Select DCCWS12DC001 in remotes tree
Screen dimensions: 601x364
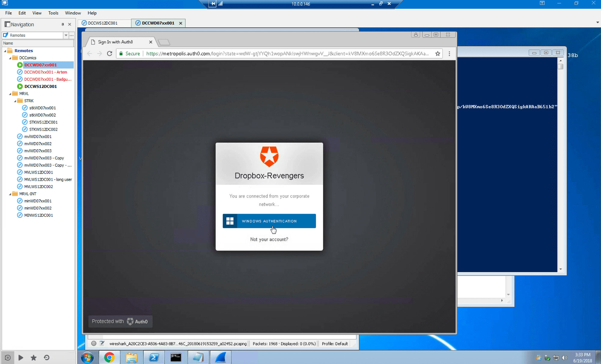coord(40,86)
